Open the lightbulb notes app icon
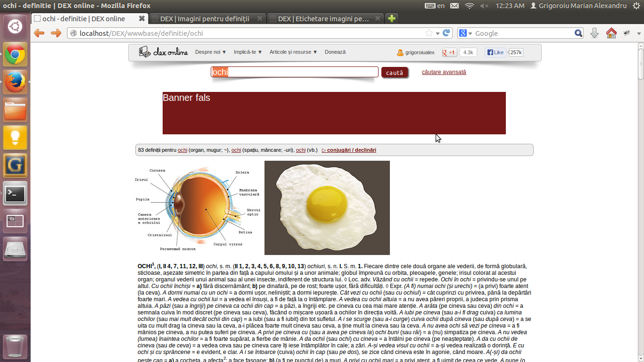 point(15,138)
